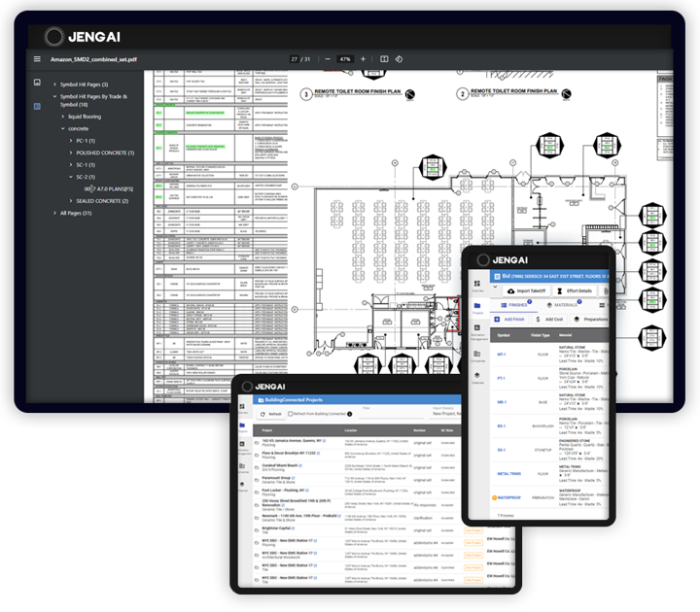Open the BS-1 finish symbol
The width and height of the screenshot is (700, 612).
(x=502, y=426)
